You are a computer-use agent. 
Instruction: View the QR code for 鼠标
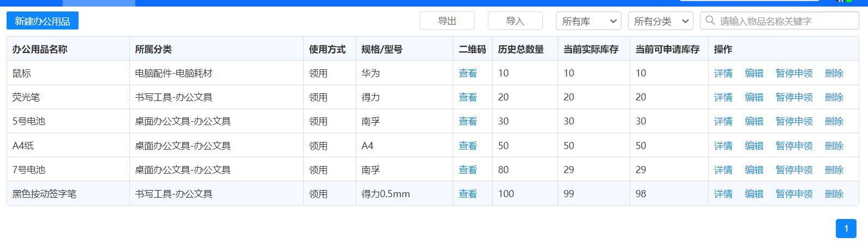tap(468, 73)
